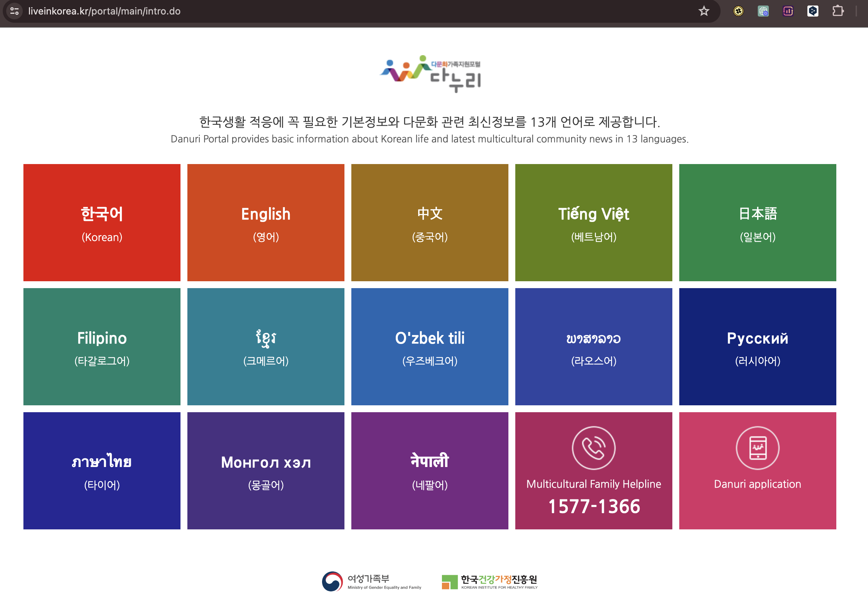Click the Ministry of Gender Equality and Family logo
868x599 pixels.
tap(371, 581)
